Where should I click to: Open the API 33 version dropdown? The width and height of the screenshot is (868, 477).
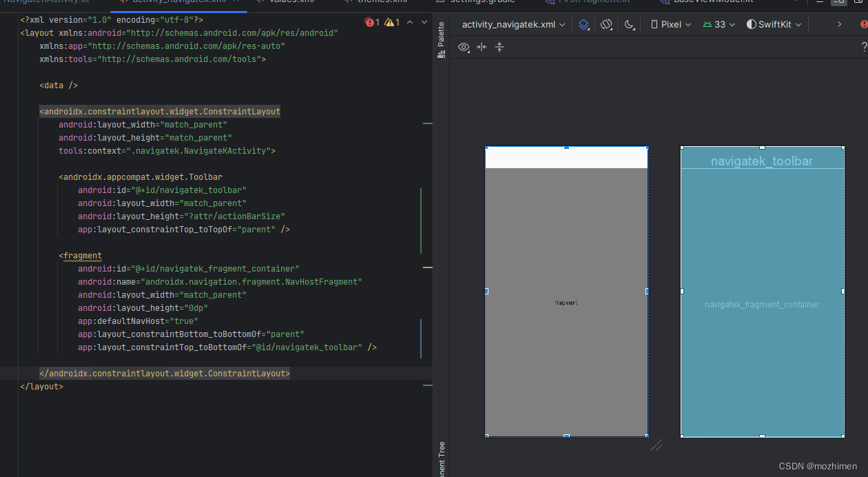click(x=718, y=24)
